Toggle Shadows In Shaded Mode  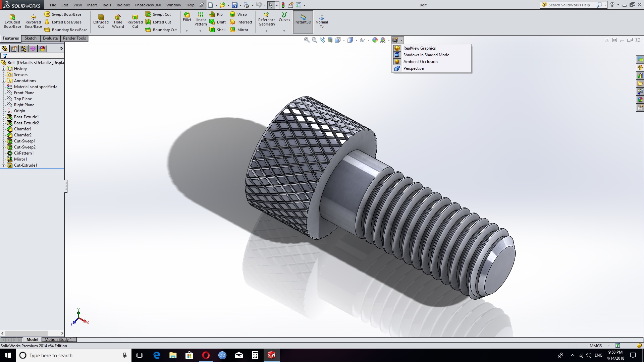pyautogui.click(x=426, y=55)
